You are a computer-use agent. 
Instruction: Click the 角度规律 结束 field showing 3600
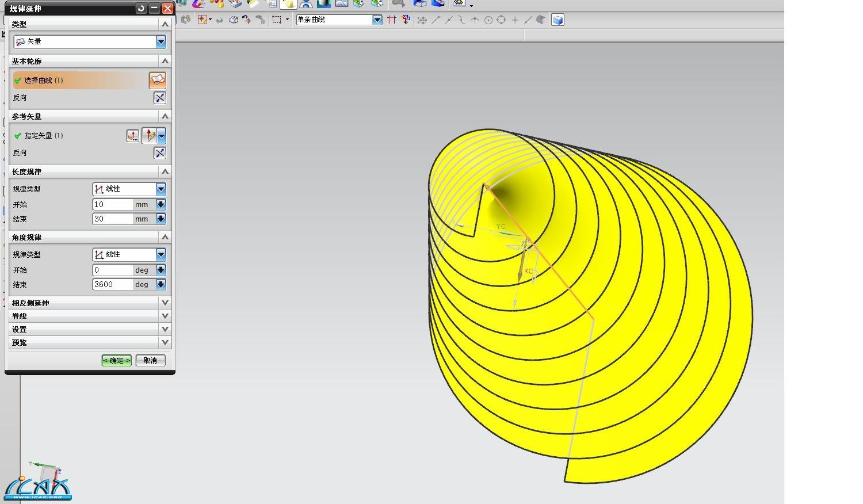[112, 284]
